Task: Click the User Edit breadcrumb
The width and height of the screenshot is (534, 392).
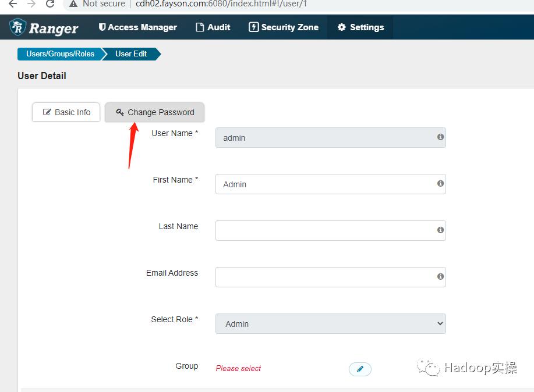Action: (131, 54)
